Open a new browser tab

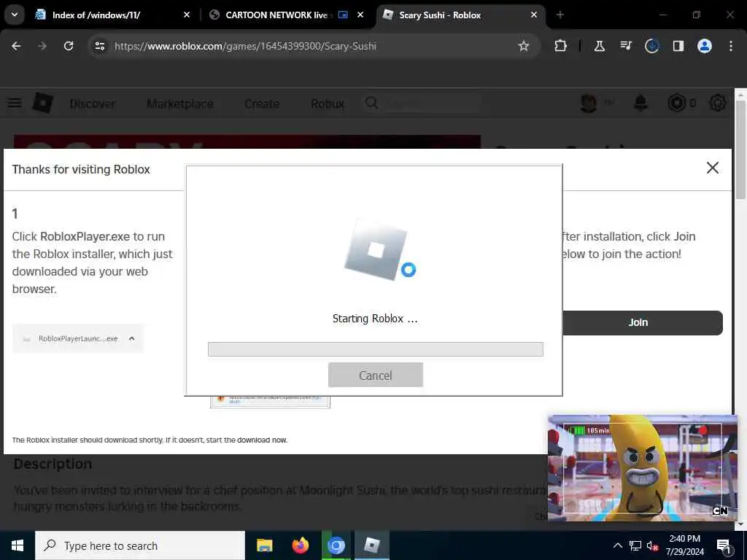560,15
